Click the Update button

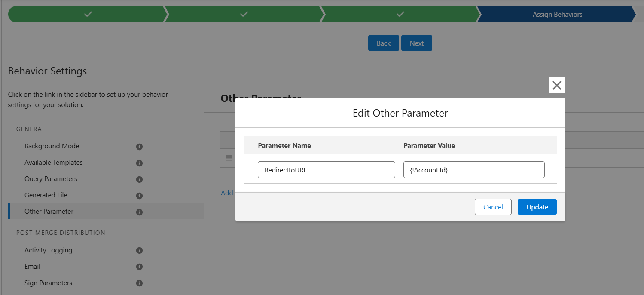pos(537,207)
